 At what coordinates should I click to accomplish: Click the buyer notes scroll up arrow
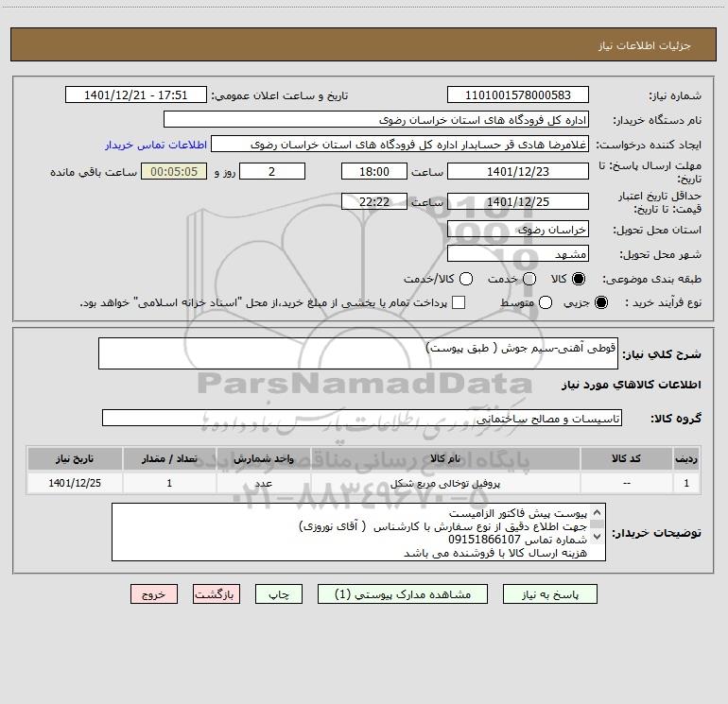598,513
